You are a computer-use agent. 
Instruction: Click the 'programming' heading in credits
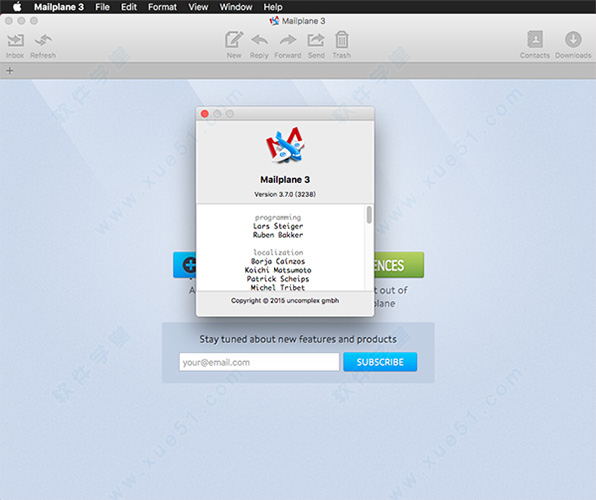pos(278,217)
